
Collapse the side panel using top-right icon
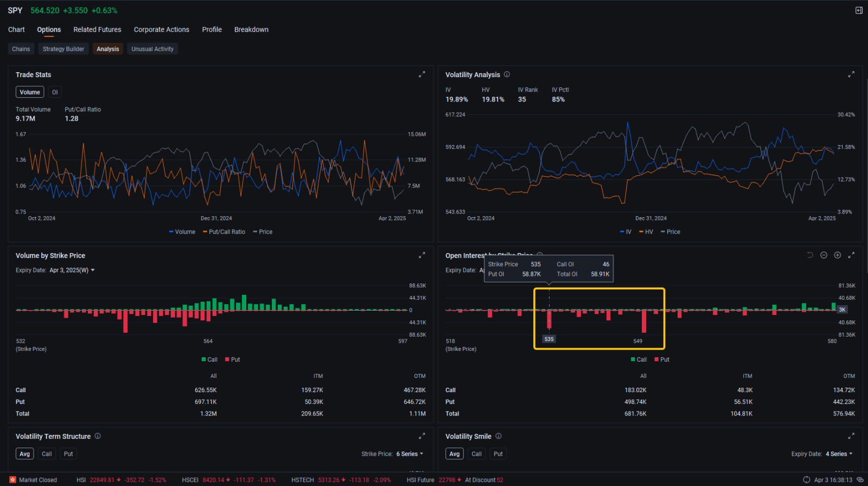[x=859, y=10]
